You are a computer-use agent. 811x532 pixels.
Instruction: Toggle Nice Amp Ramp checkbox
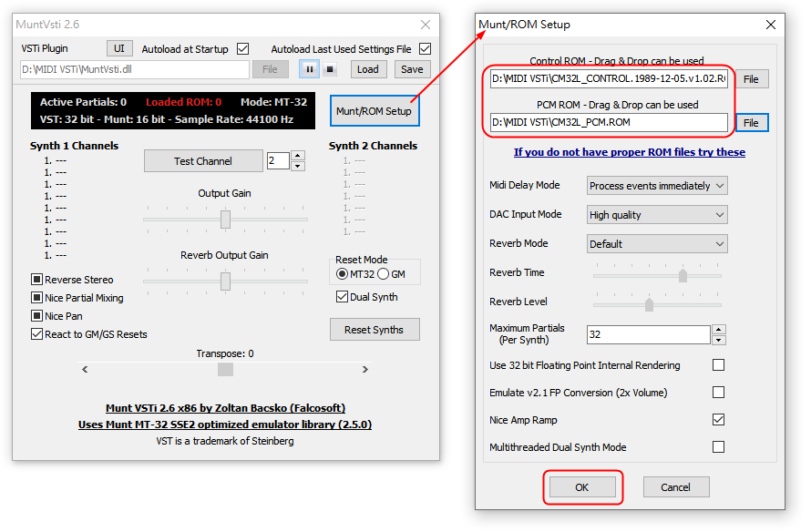718,419
